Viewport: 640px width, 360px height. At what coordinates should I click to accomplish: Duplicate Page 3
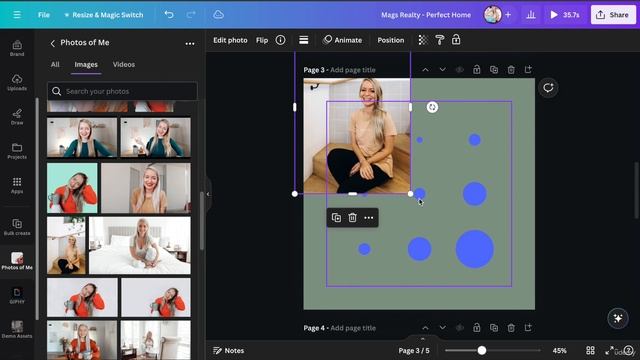(x=494, y=70)
